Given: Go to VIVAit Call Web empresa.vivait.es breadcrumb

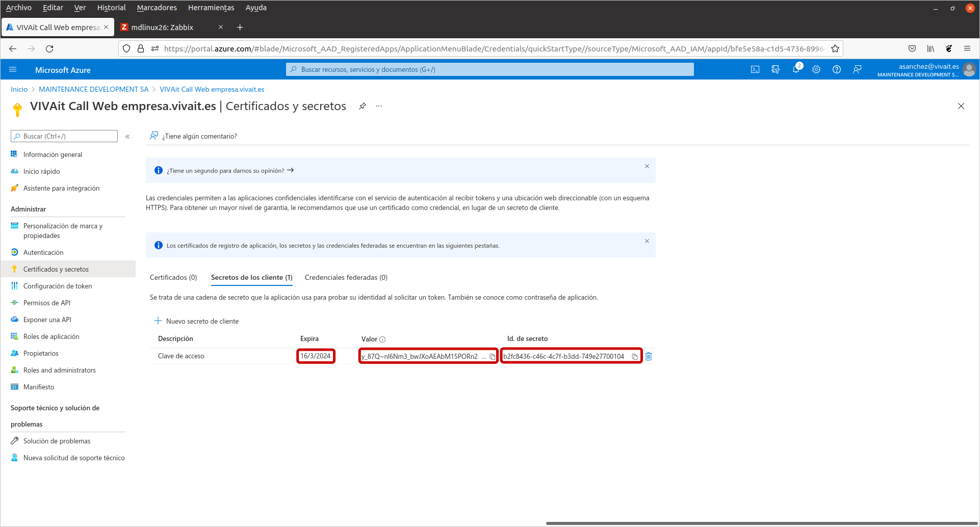Looking at the screenshot, I should click(x=212, y=89).
